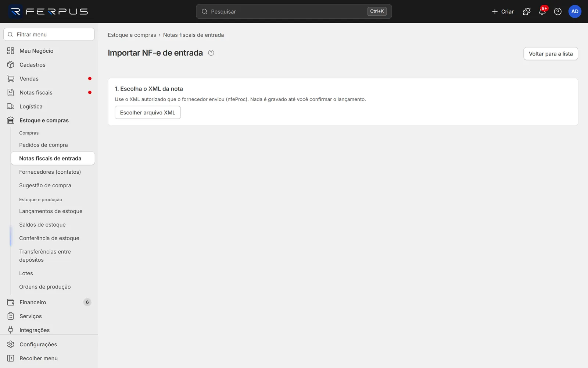Expand the Financeiro menu section
588x368 pixels.
point(49,302)
